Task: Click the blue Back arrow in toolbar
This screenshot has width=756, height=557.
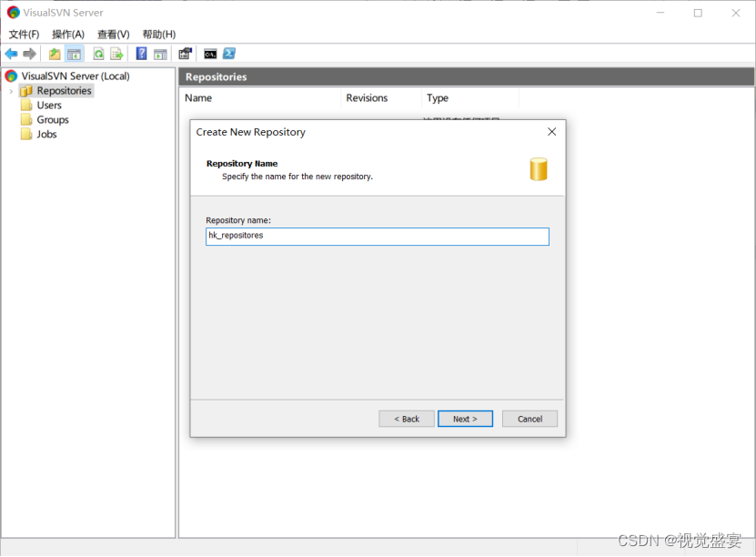Action: [x=11, y=54]
